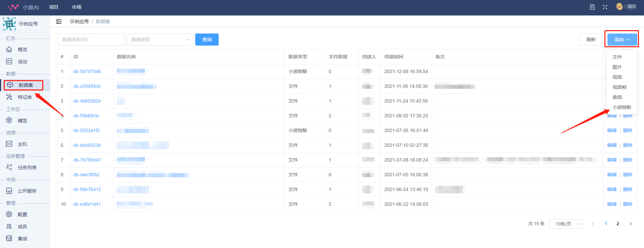This screenshot has height=248, width=644.
Task: Click the 小波AI logo icon
Action: [13, 7]
